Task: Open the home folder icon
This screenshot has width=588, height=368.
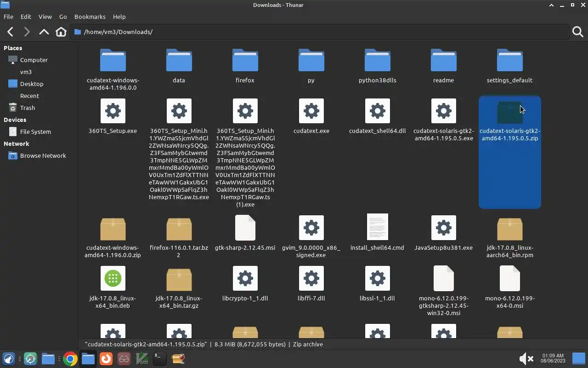Action: [61, 32]
